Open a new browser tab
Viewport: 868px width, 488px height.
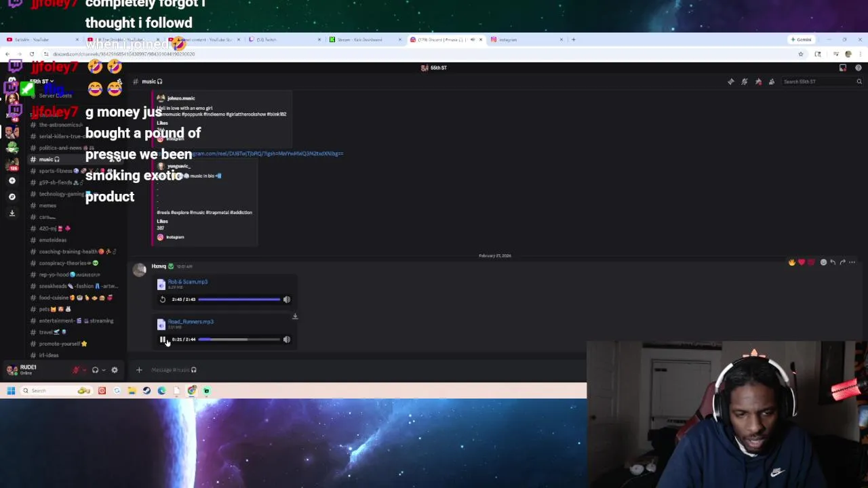pyautogui.click(x=574, y=39)
